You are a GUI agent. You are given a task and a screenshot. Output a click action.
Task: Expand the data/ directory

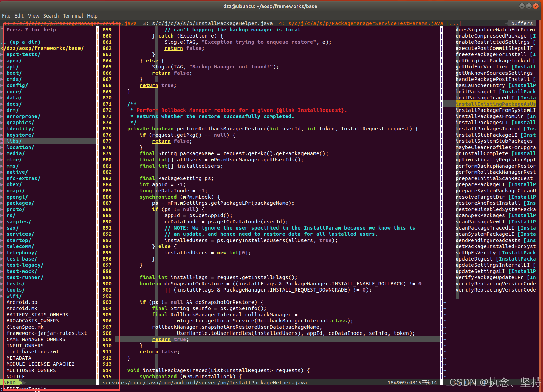14,98
